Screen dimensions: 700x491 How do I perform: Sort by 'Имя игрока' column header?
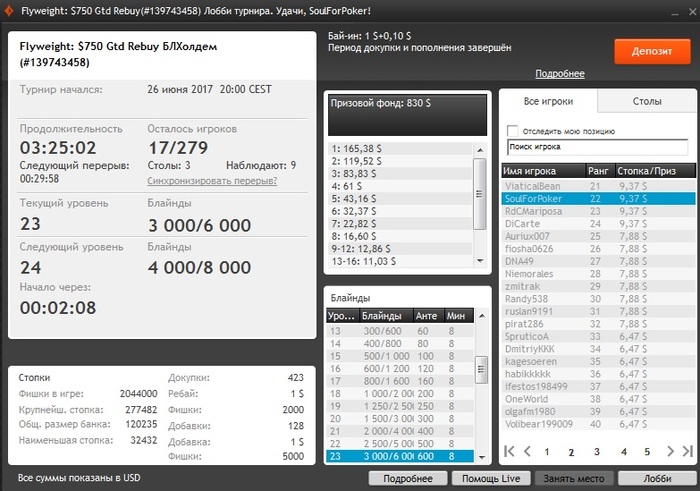543,171
